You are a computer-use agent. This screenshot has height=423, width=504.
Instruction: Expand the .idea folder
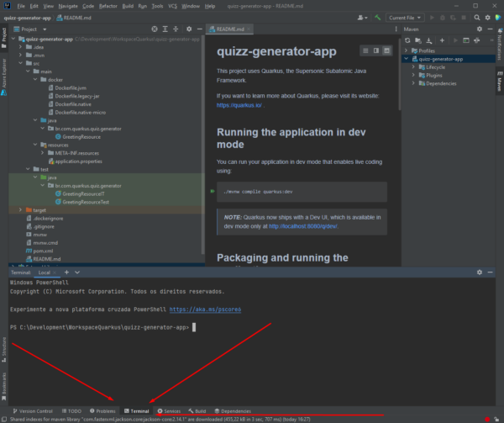click(20, 47)
